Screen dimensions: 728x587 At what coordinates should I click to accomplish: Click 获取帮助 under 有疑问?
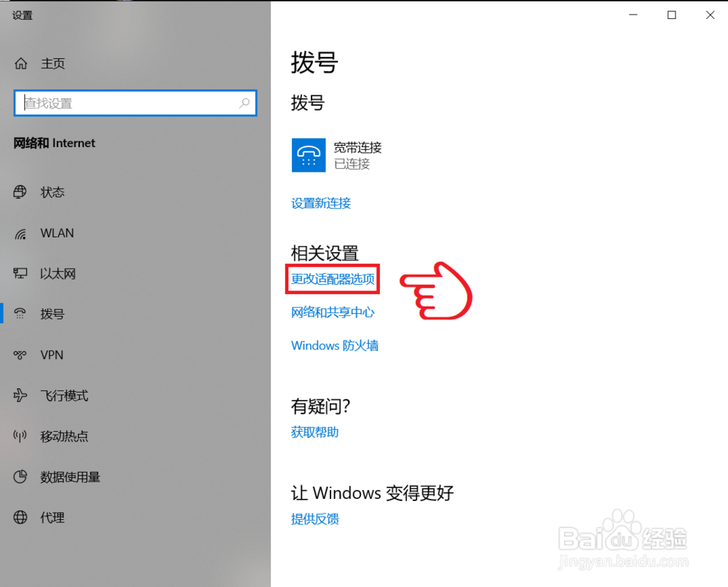(x=314, y=432)
